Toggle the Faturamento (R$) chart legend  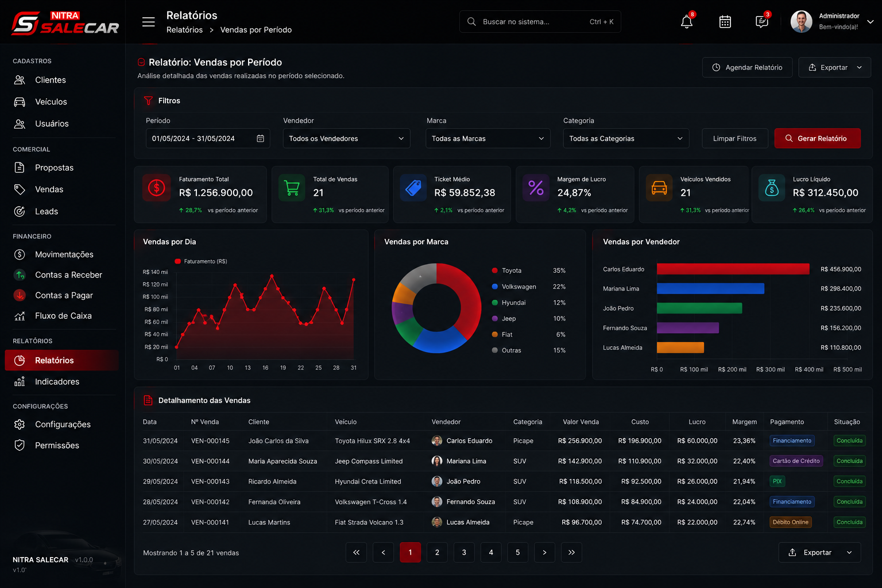pyautogui.click(x=201, y=261)
